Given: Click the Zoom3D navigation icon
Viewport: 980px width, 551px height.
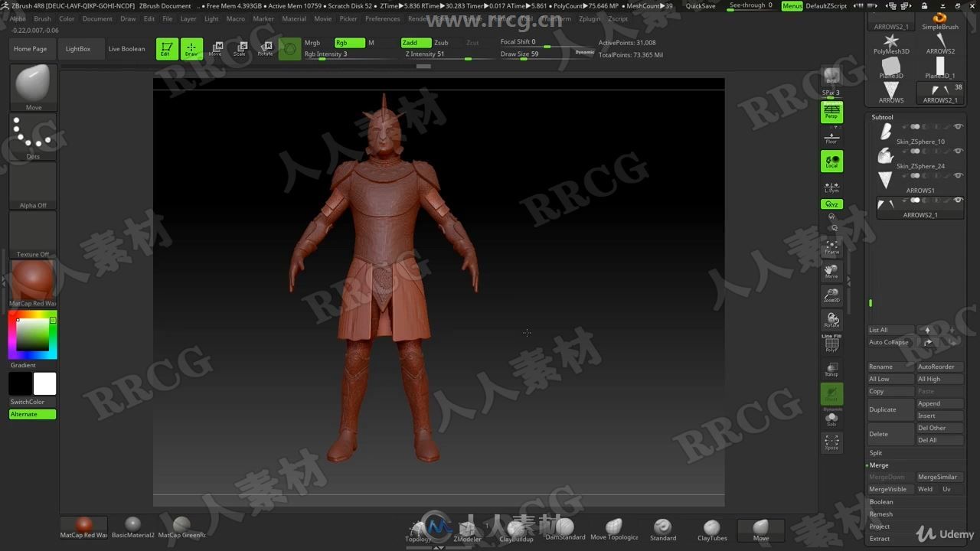Looking at the screenshot, I should 831,295.
